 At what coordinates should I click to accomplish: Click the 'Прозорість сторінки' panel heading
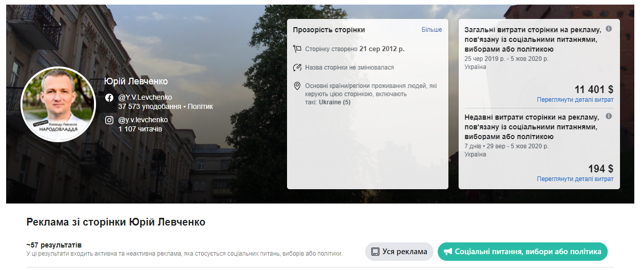tap(329, 30)
